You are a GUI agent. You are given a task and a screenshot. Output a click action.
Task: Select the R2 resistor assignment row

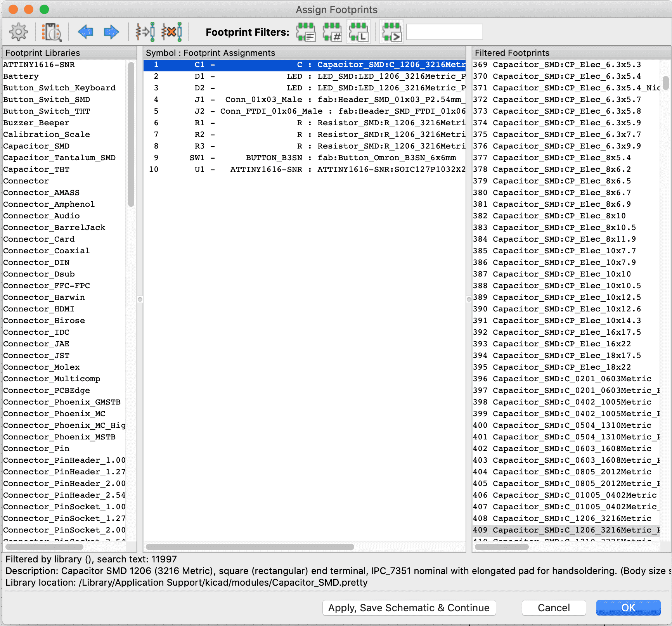[305, 134]
